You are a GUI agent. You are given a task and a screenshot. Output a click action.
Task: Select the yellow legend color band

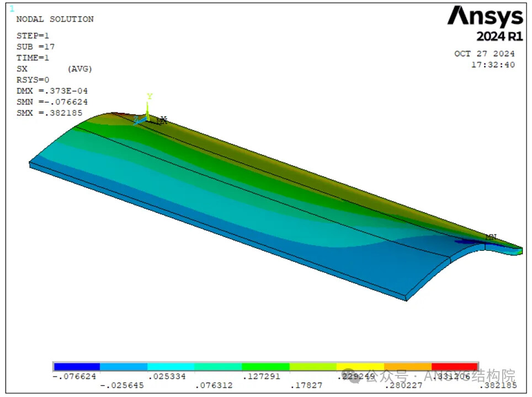(x=360, y=367)
